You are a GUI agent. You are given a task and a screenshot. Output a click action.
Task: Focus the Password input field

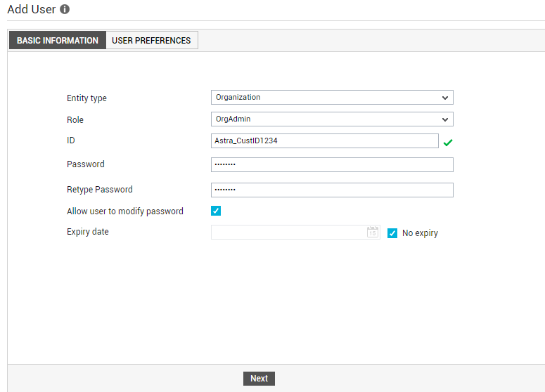pyautogui.click(x=332, y=164)
